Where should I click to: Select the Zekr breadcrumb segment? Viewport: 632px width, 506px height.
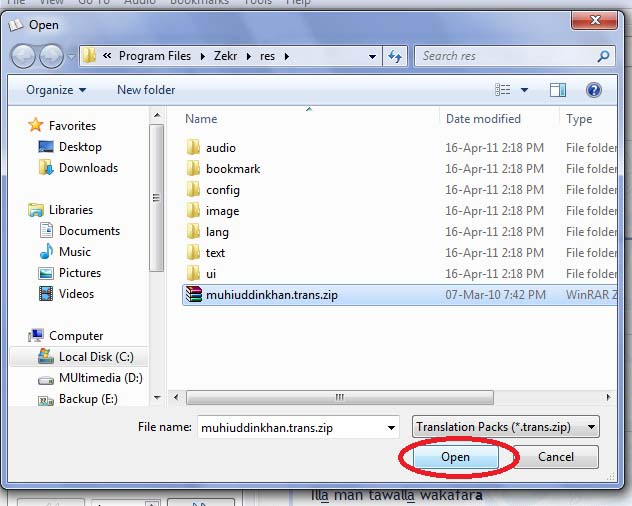[x=225, y=56]
